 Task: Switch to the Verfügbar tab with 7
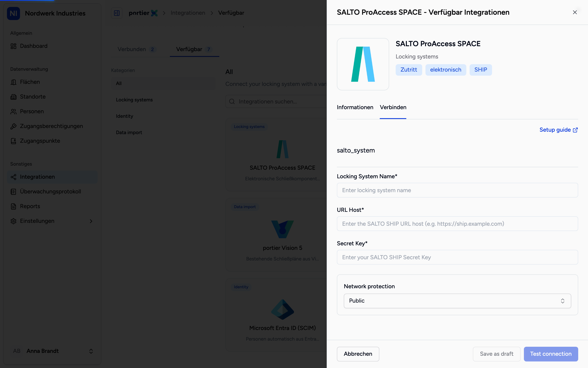pyautogui.click(x=194, y=49)
